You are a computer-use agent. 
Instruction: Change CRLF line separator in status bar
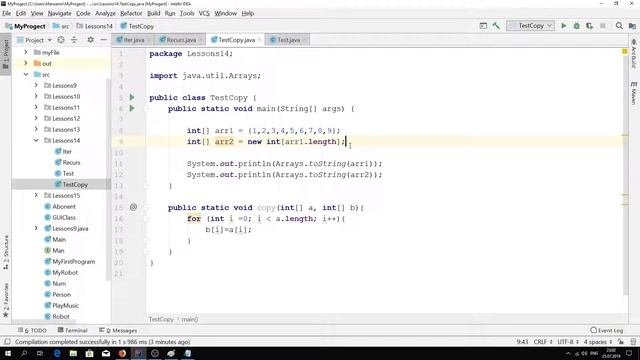543,342
